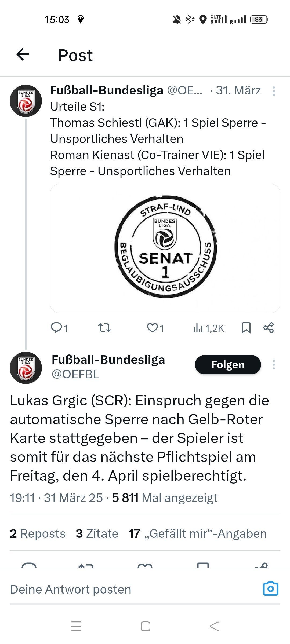Follow Fußball-Bundesliga with Folgen button
This screenshot has width=290, height=644.
[228, 365]
